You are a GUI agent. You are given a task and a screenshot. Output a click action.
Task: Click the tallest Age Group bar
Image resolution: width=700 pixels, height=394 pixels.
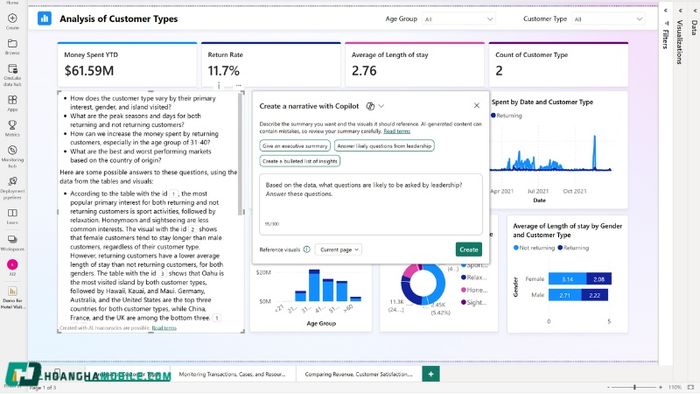click(x=314, y=285)
